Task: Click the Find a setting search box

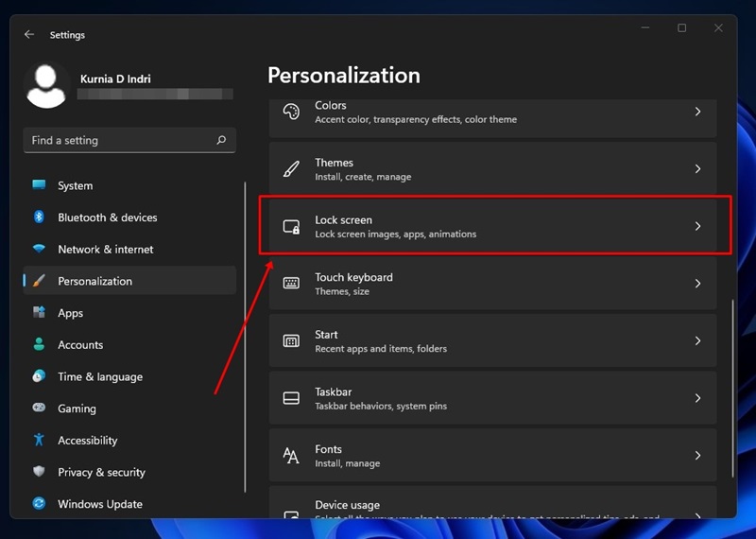Action: pos(129,140)
